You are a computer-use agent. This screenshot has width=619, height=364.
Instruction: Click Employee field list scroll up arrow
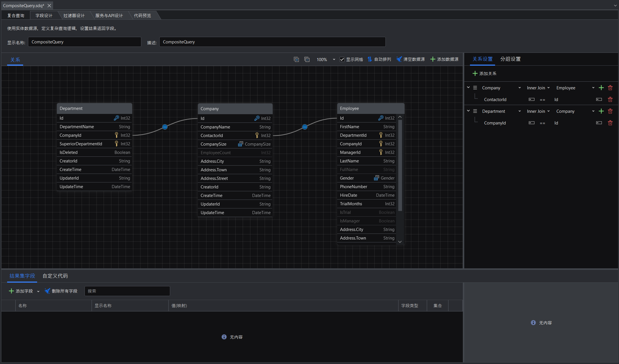400,117
